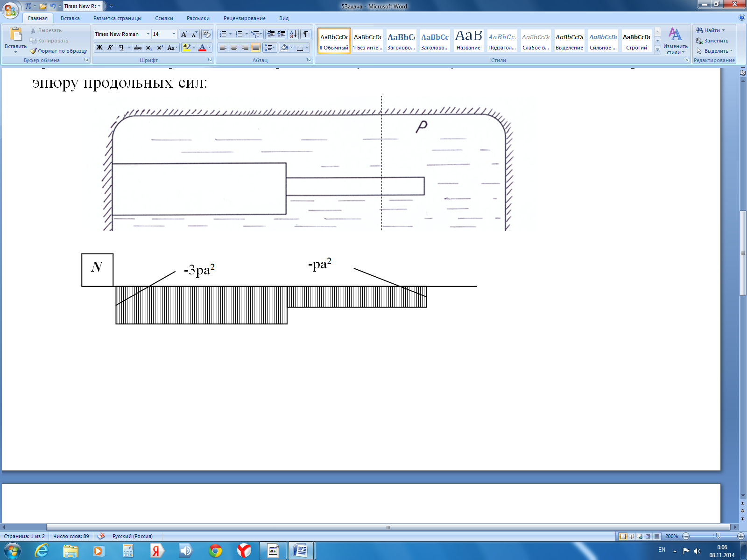Click the shading paint bucket icon

(x=284, y=48)
